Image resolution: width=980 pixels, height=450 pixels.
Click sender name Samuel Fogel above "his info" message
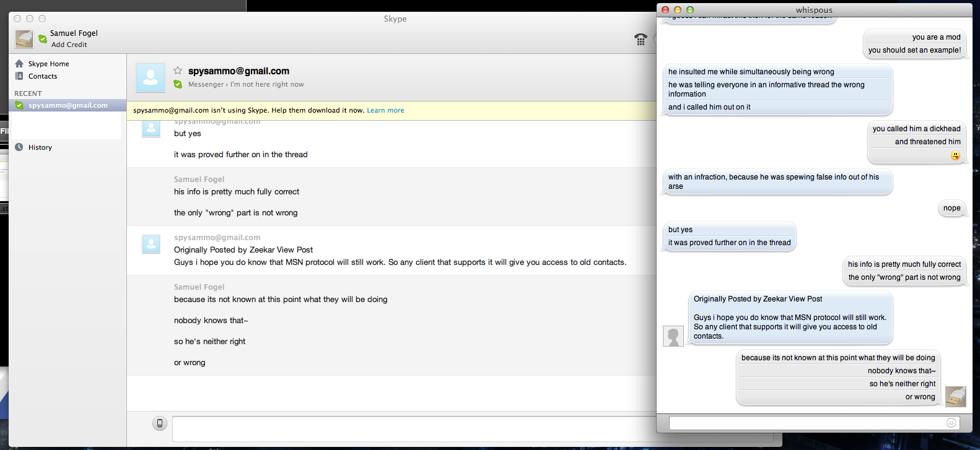[199, 180]
